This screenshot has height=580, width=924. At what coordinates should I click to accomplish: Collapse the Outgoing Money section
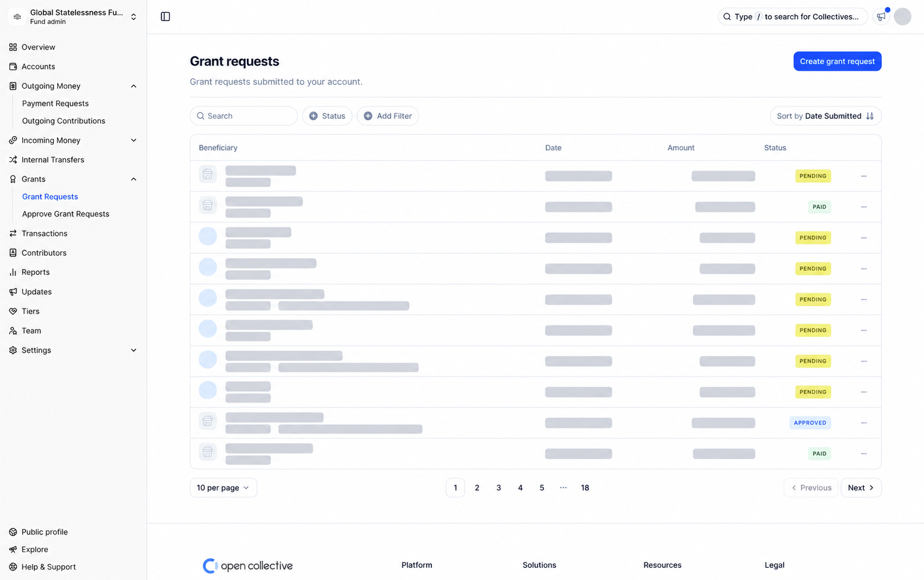click(134, 86)
